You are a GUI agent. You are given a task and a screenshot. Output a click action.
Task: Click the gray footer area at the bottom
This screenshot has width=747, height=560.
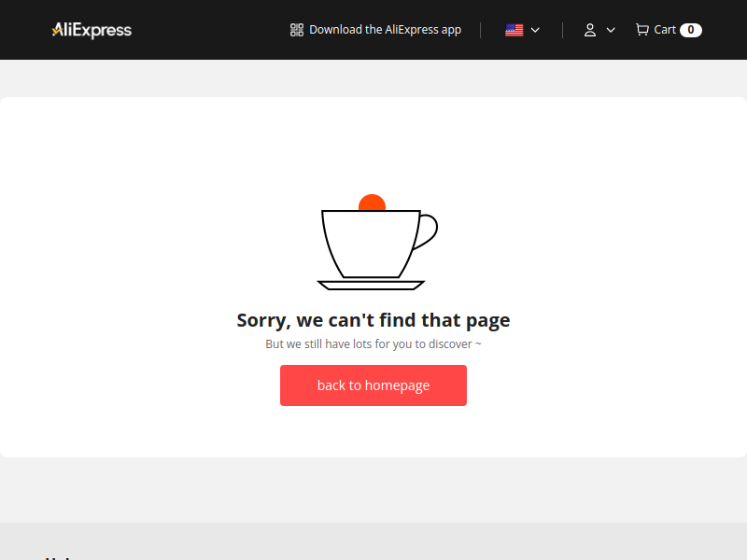click(373, 541)
